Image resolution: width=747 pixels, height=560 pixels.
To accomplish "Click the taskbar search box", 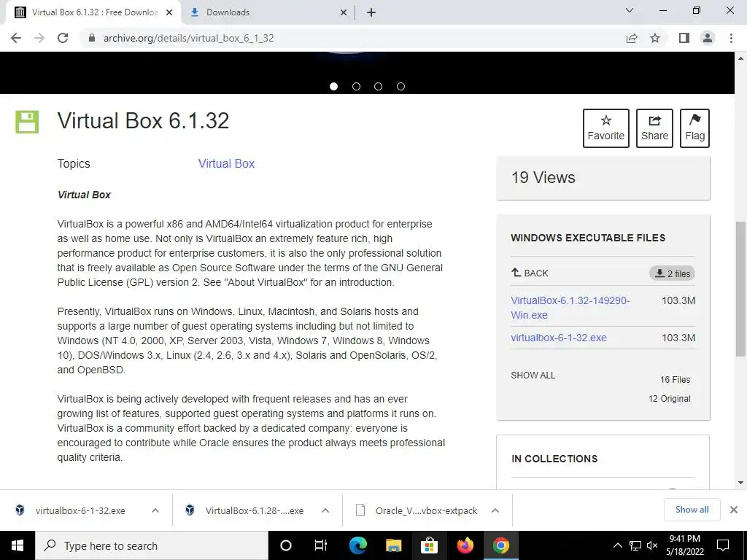I will (152, 545).
